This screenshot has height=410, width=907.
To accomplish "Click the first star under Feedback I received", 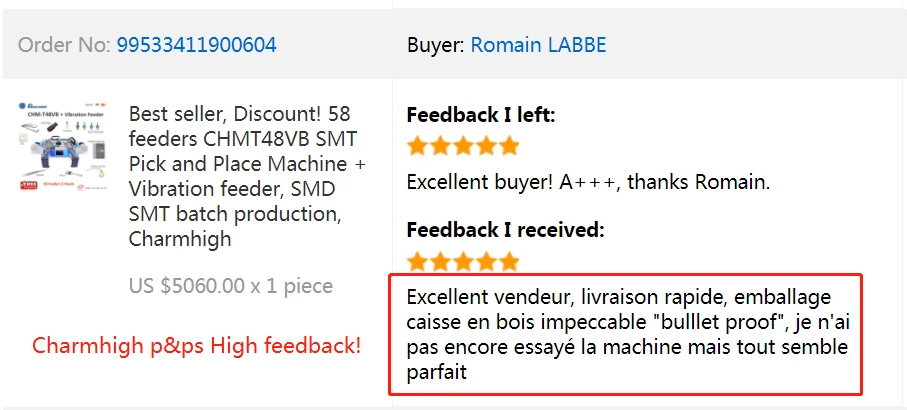I will pos(418,261).
